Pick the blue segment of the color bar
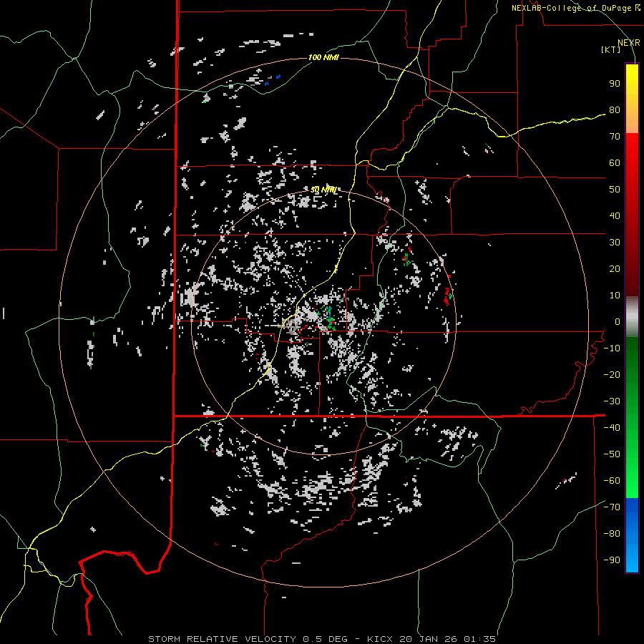Image resolution: width=644 pixels, height=644 pixels. point(632,535)
